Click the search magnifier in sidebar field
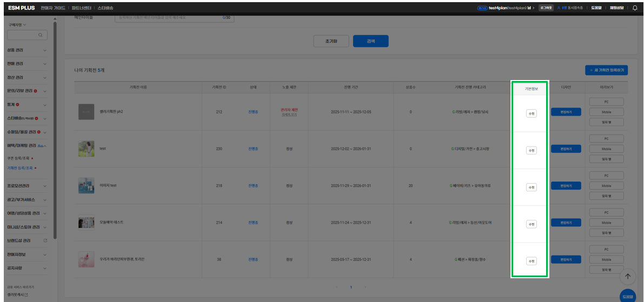This screenshot has height=302, width=644. point(40,35)
